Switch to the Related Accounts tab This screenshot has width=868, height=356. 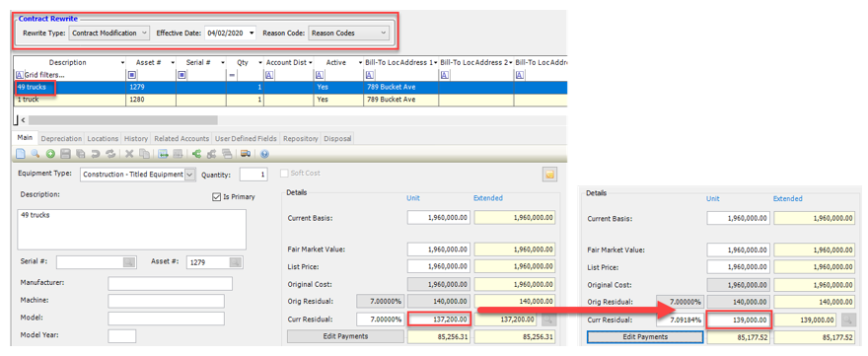click(181, 138)
